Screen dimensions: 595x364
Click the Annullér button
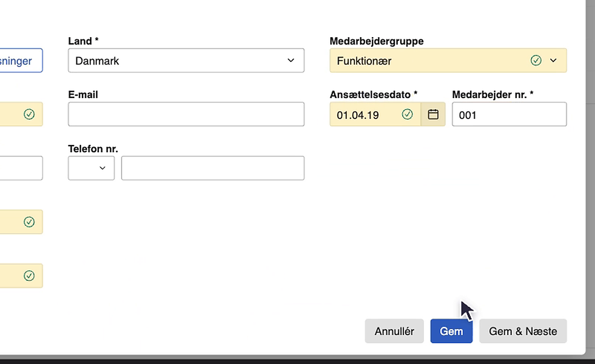(x=394, y=331)
